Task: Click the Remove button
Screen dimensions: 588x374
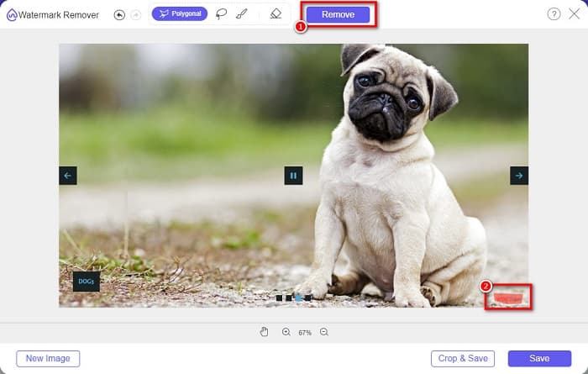Action: tap(338, 14)
